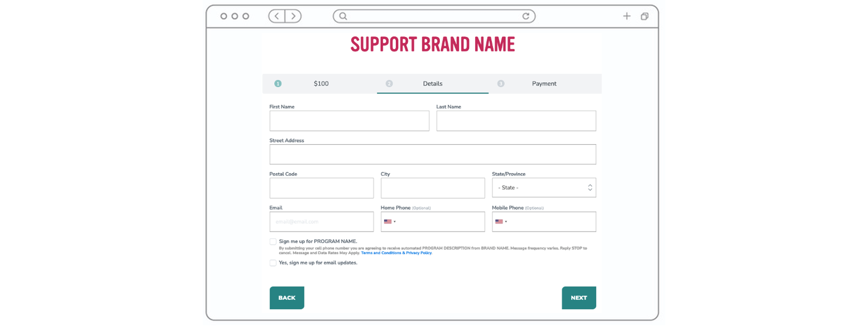Switch to the Payment step tab
The width and height of the screenshot is (868, 327).
pyautogui.click(x=544, y=83)
